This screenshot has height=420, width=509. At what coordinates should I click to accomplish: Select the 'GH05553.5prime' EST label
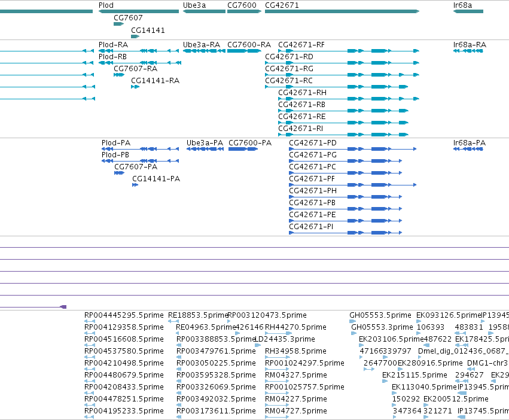point(380,315)
